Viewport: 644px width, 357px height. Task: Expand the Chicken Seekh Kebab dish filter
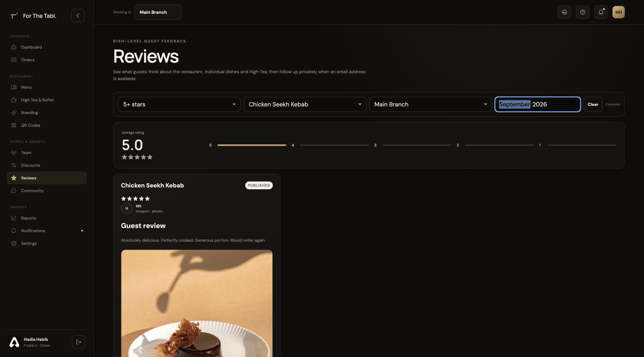click(305, 104)
